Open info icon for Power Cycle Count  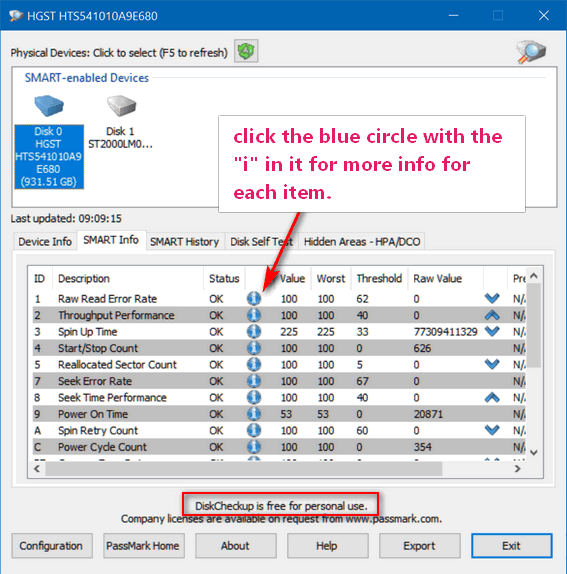click(x=254, y=447)
